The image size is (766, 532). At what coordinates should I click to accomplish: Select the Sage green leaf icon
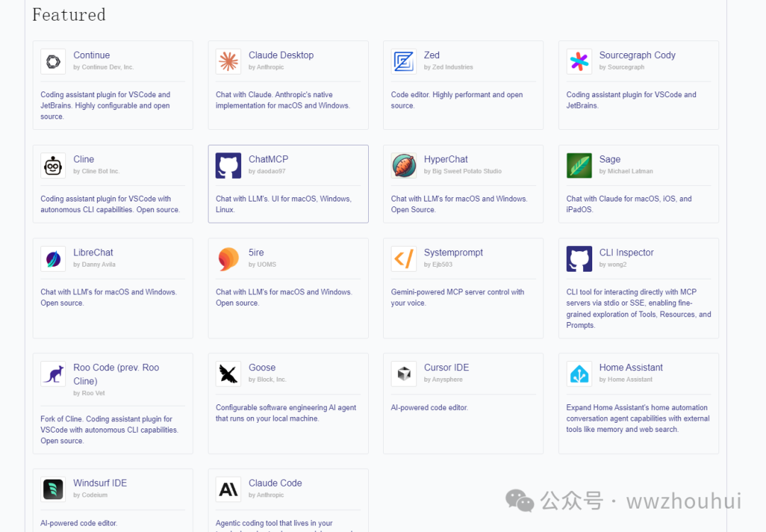click(579, 166)
